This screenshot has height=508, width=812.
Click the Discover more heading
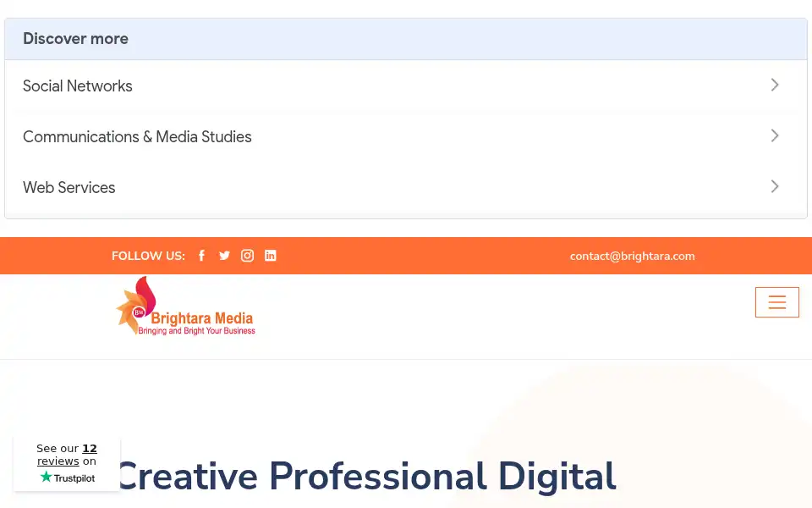(x=75, y=39)
